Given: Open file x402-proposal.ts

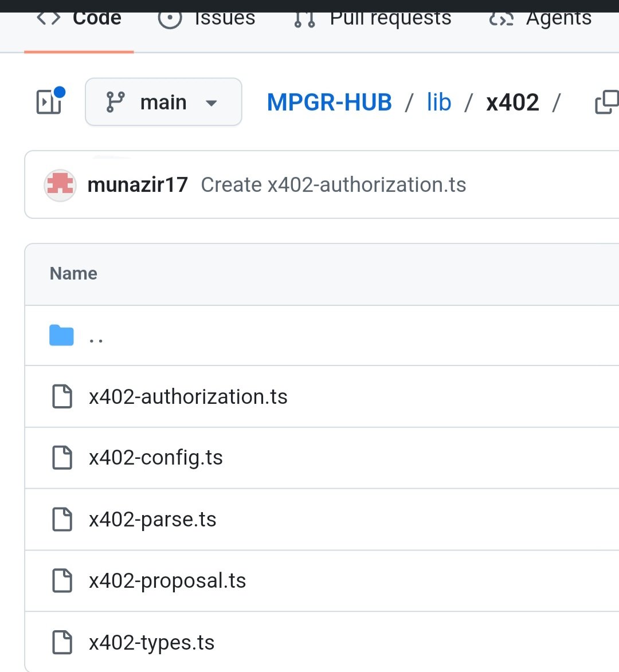Looking at the screenshot, I should 167,581.
